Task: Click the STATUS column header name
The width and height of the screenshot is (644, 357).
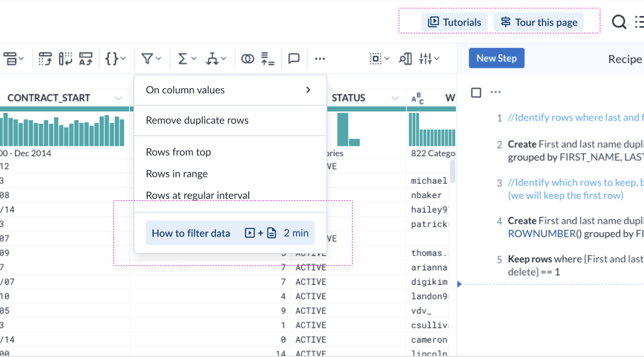Action: 348,98
